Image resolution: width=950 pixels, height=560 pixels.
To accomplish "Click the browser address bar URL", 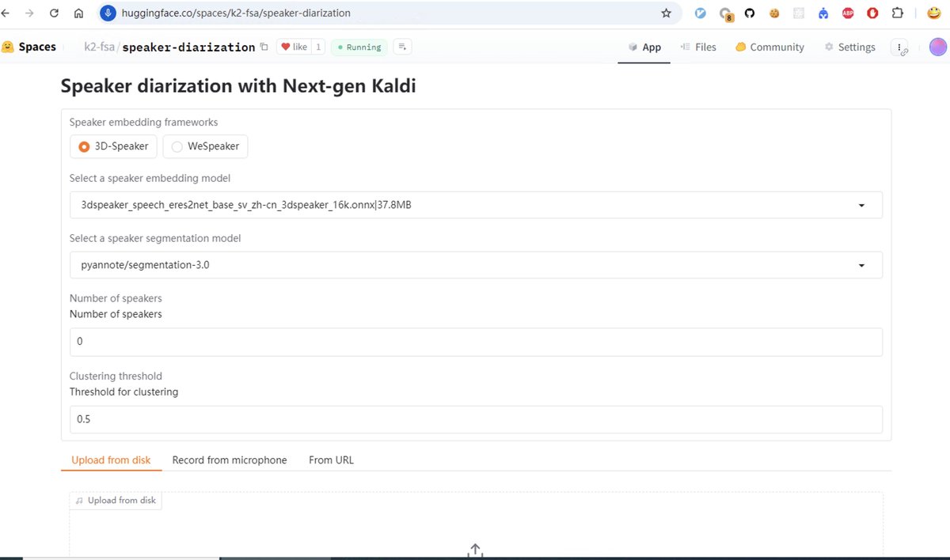I will (x=236, y=13).
